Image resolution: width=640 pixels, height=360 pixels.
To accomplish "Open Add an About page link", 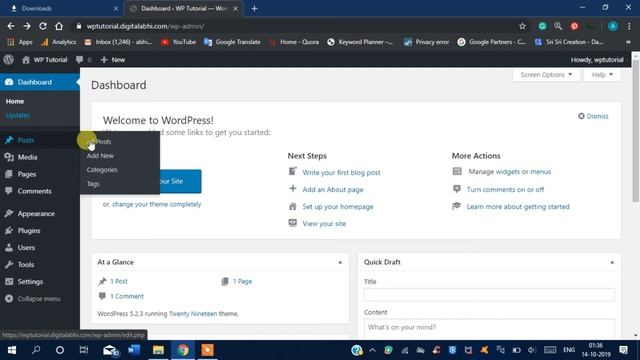I will pos(333,189).
